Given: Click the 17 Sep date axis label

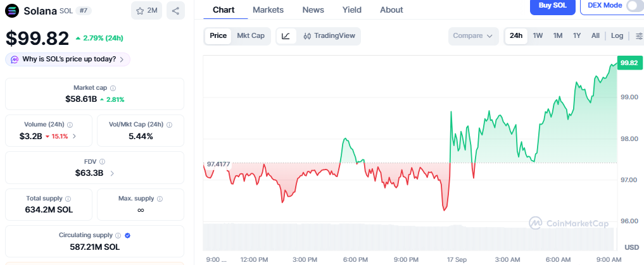Looking at the screenshot, I should (x=458, y=260).
